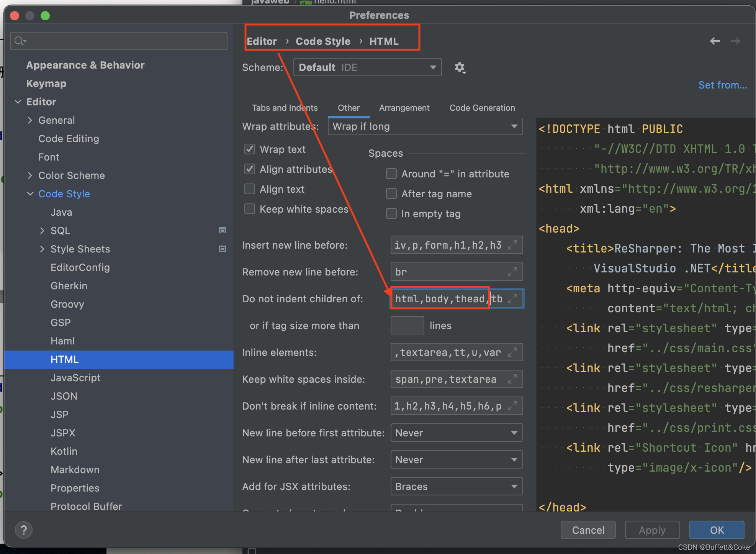Screen dimensions: 756x554
Task: Click the settings search field
Action: 119,41
